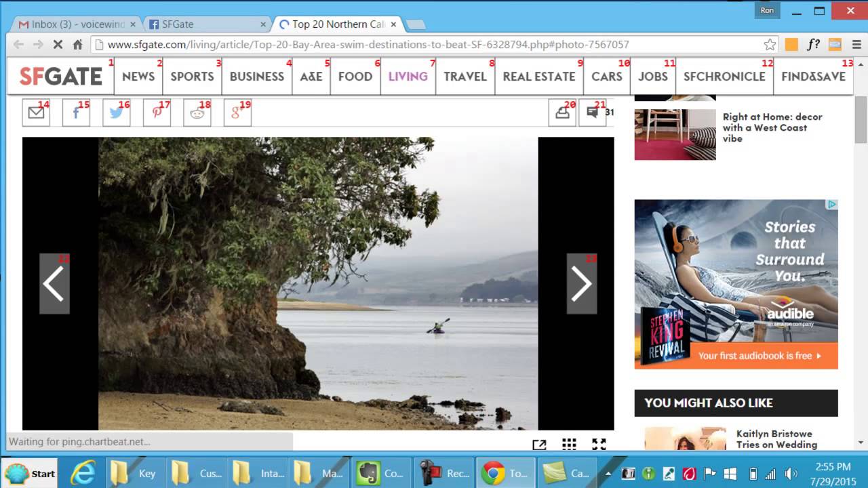Open slideshow thumbnail grid view

569,444
